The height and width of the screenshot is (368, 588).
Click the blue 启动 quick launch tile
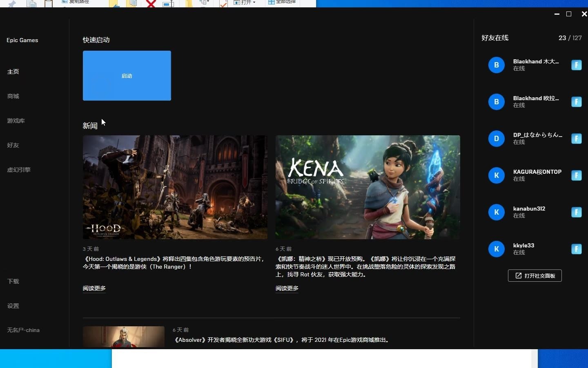(127, 76)
